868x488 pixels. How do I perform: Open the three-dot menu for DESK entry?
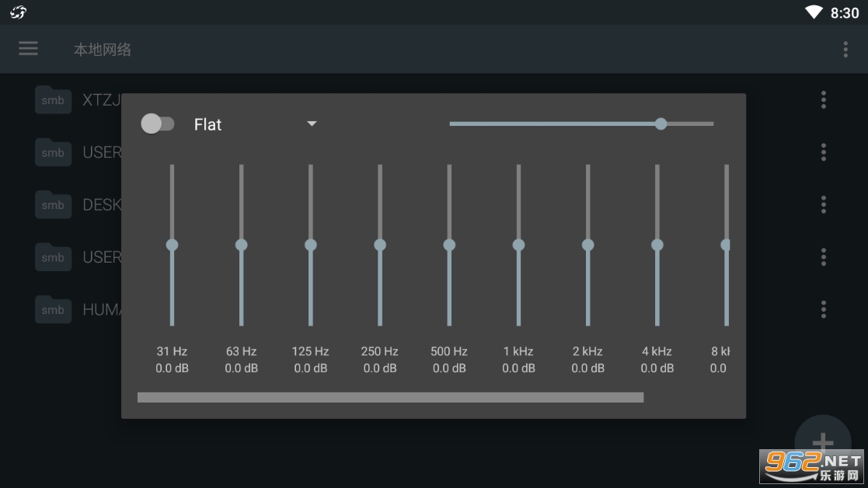pos(823,204)
